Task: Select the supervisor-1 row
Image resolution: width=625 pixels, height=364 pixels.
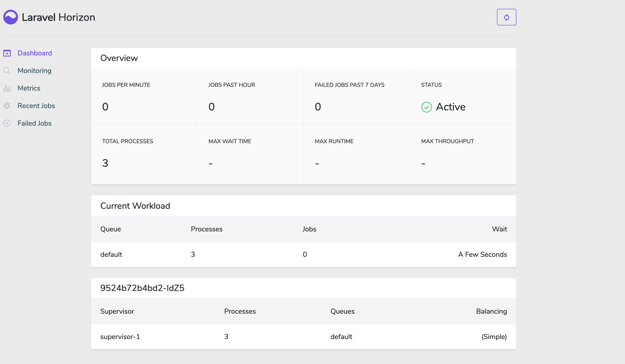Action: tap(303, 337)
